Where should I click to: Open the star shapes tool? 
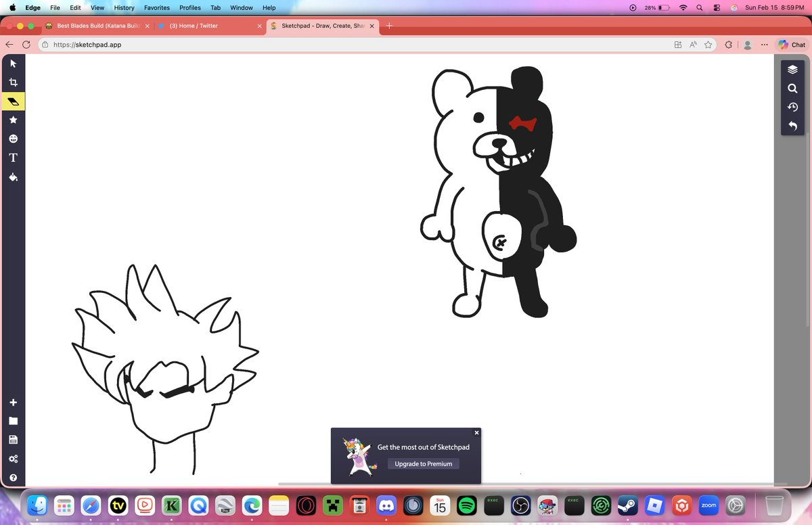point(13,120)
